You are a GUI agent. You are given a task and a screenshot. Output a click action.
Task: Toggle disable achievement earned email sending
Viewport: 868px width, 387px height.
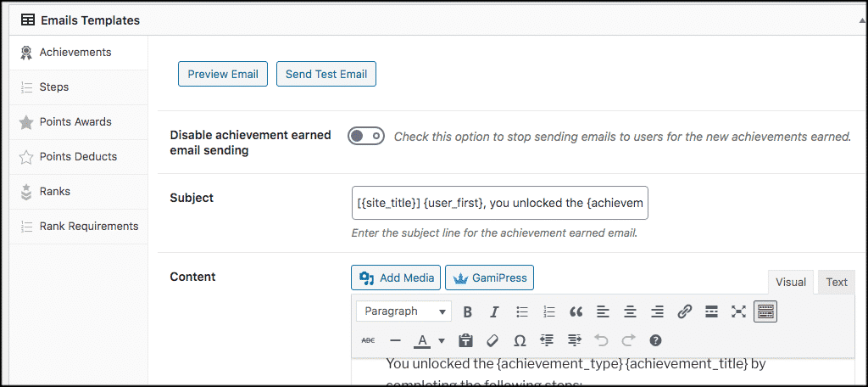click(366, 136)
